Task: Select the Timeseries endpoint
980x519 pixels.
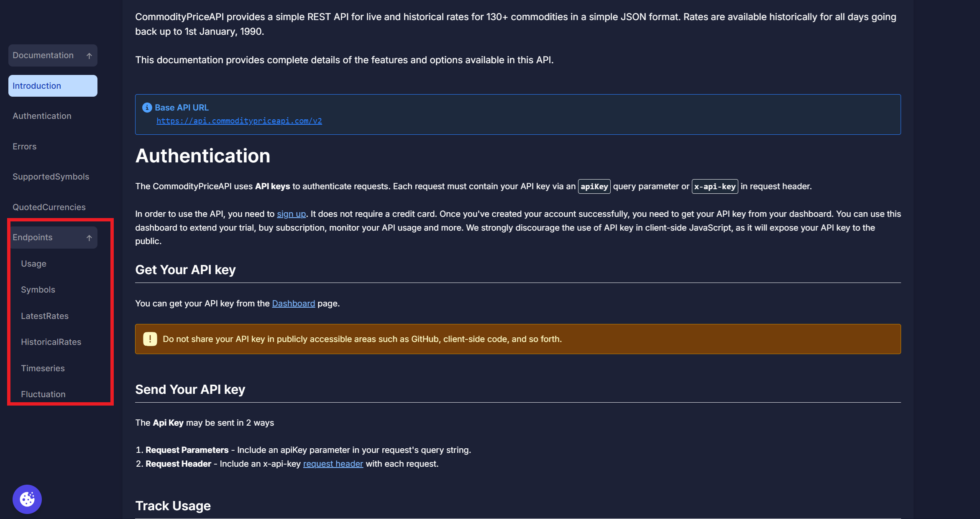Action: pos(43,368)
